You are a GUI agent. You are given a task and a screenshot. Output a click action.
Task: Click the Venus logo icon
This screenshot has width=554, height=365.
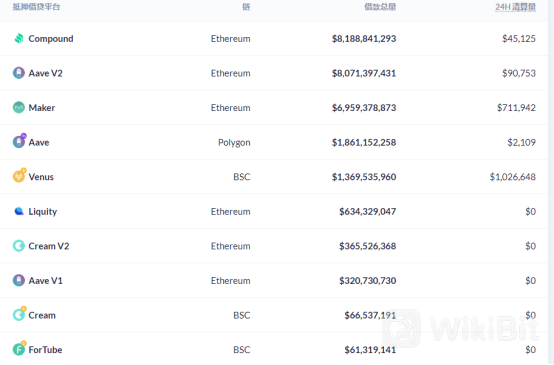click(19, 175)
